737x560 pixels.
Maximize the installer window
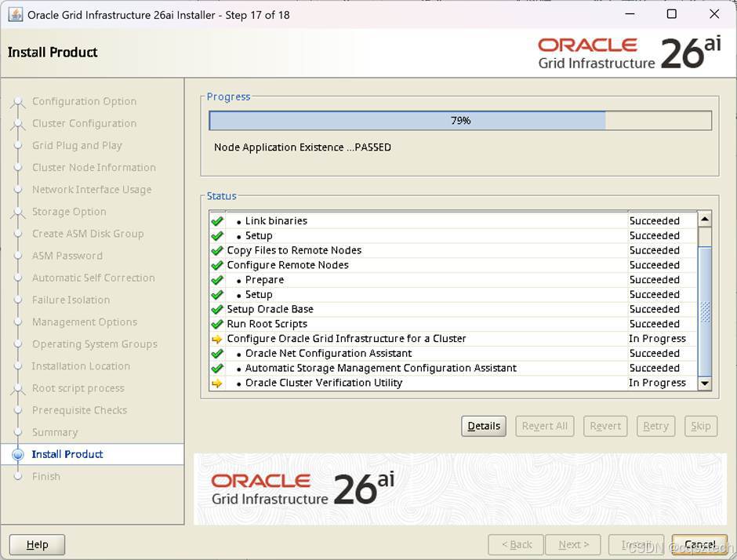[x=672, y=14]
